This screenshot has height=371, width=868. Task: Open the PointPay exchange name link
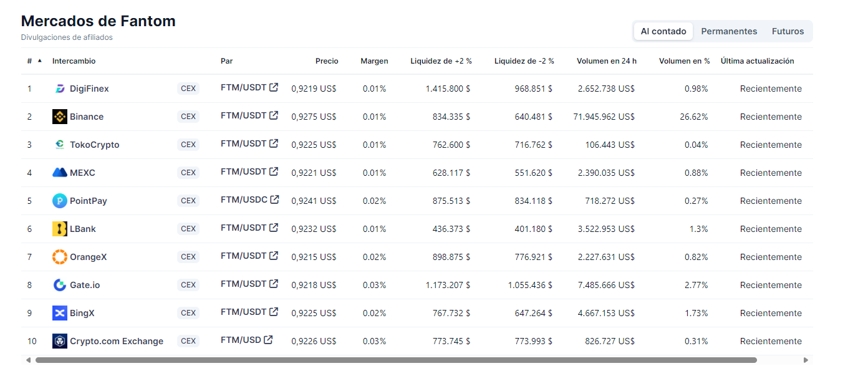(89, 201)
